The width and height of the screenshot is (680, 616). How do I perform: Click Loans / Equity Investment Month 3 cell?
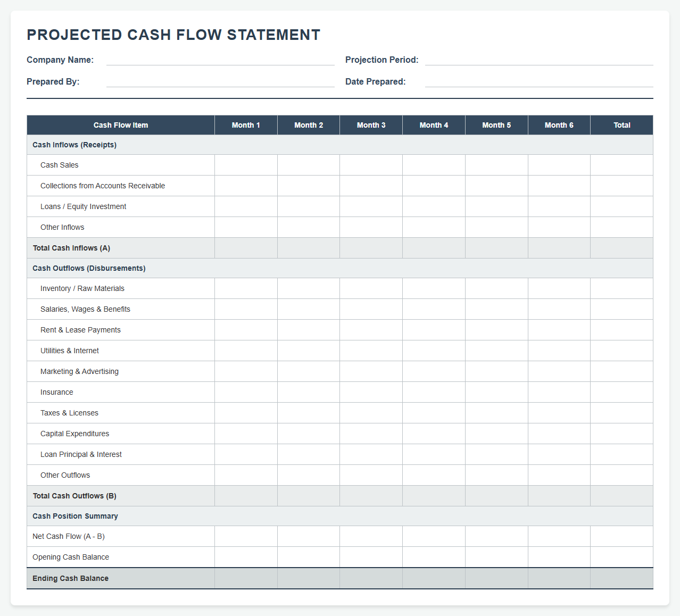pos(371,206)
